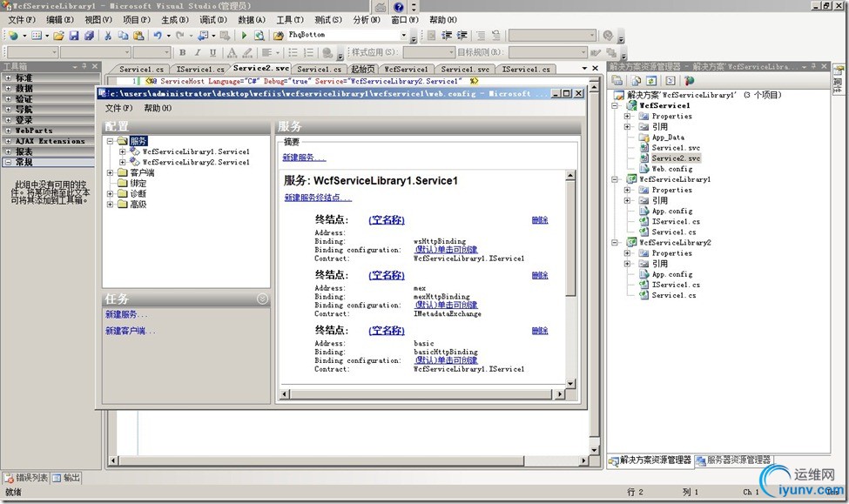Expand the 标准 toolbox category
Image resolution: width=849 pixels, height=504 pixels.
(8, 77)
